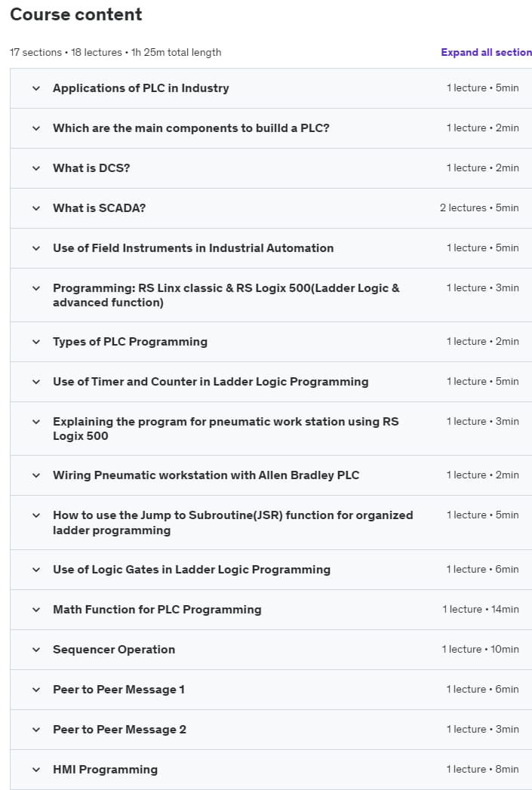Expand Math Function for PLC Programming
The height and width of the screenshot is (790, 532).
[157, 610]
